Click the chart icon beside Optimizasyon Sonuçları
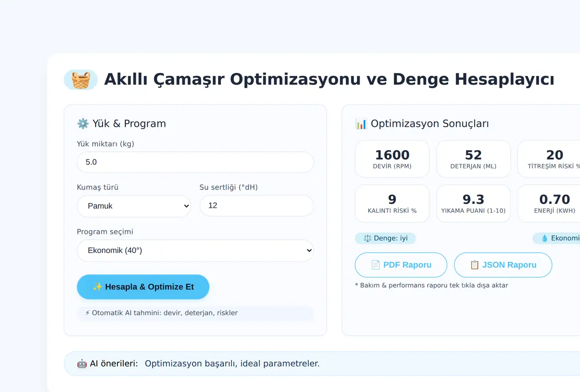580x392 pixels. 361,124
